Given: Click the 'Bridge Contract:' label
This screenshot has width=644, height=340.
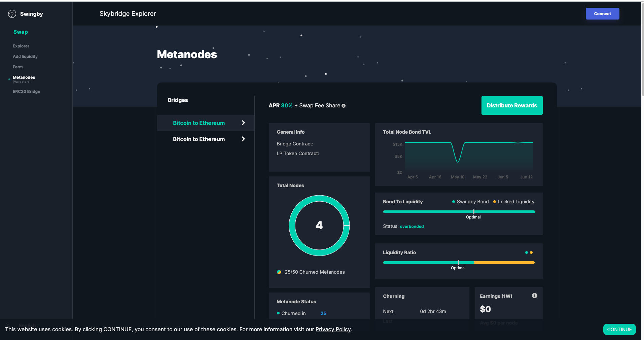Looking at the screenshot, I should tap(295, 144).
